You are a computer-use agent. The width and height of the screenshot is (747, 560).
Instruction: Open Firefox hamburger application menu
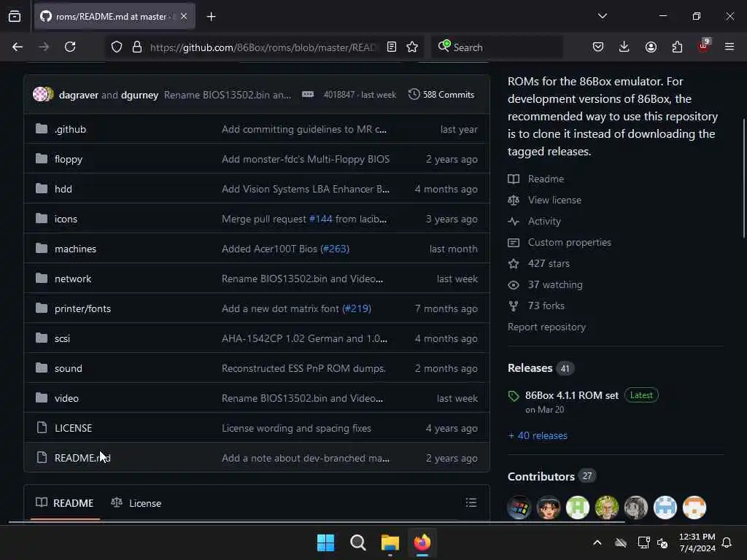pos(729,47)
